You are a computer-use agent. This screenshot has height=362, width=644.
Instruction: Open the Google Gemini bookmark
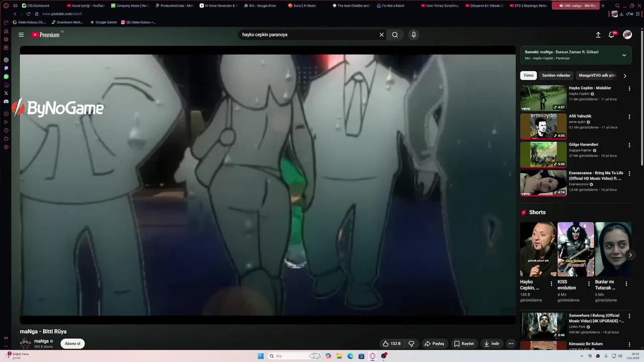[103, 22]
